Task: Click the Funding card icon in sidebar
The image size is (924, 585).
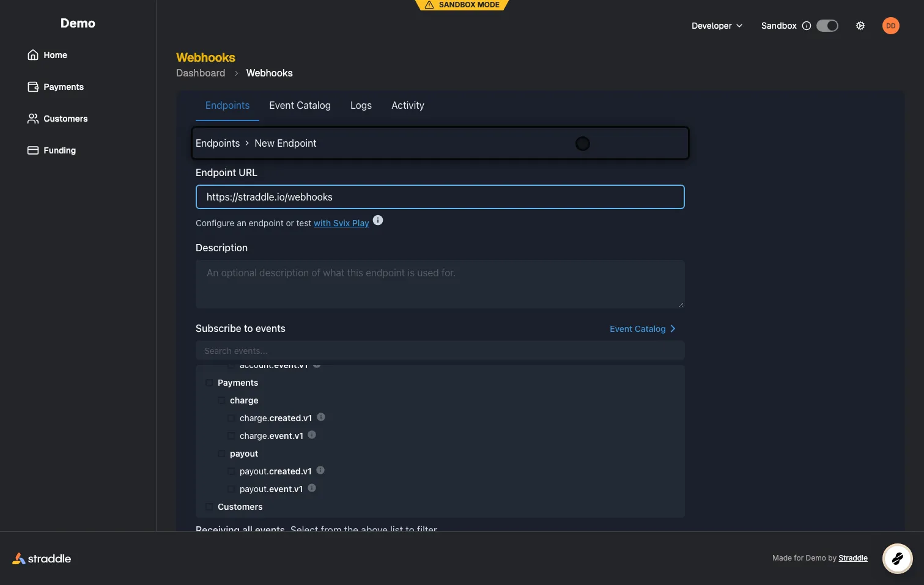Action: (x=33, y=150)
